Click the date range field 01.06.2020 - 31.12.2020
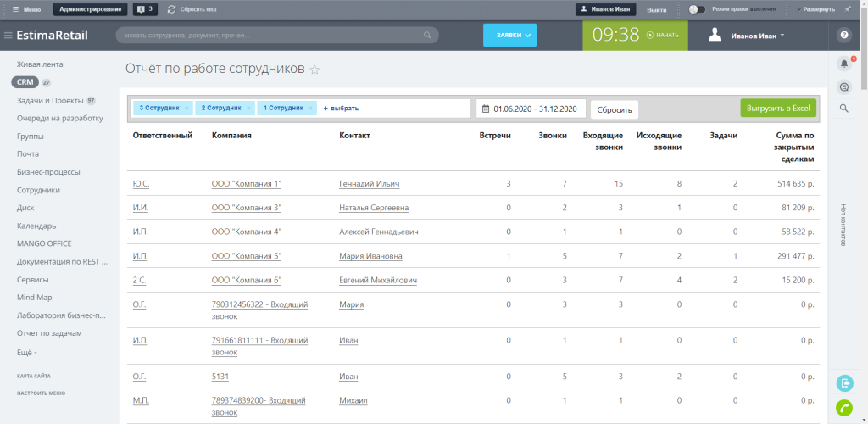Image resolution: width=868 pixels, height=424 pixels. (x=531, y=109)
